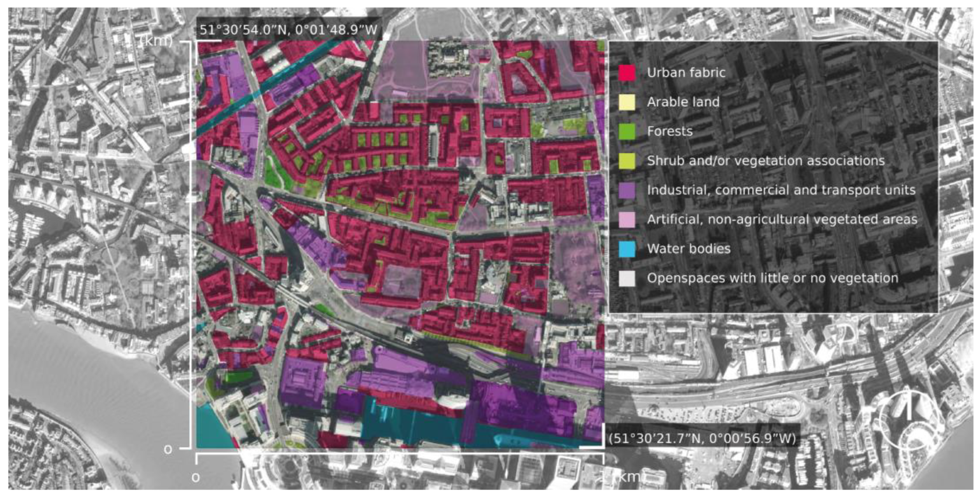Click the purple Industrial, commercial swatch

(627, 191)
